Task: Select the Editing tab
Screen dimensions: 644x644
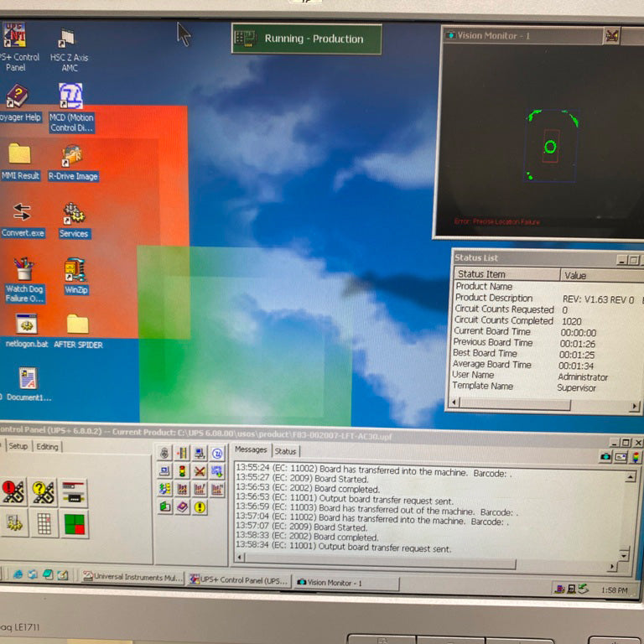Action: (47, 446)
